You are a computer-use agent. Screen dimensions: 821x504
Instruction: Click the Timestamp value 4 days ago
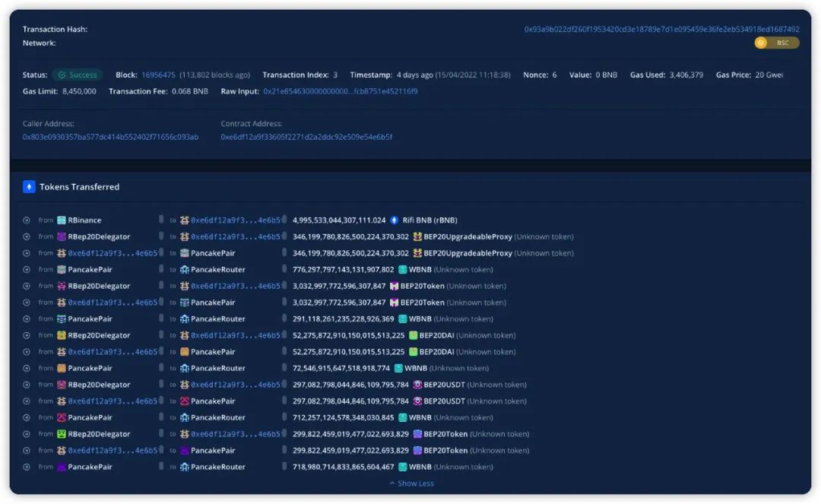pyautogui.click(x=415, y=74)
